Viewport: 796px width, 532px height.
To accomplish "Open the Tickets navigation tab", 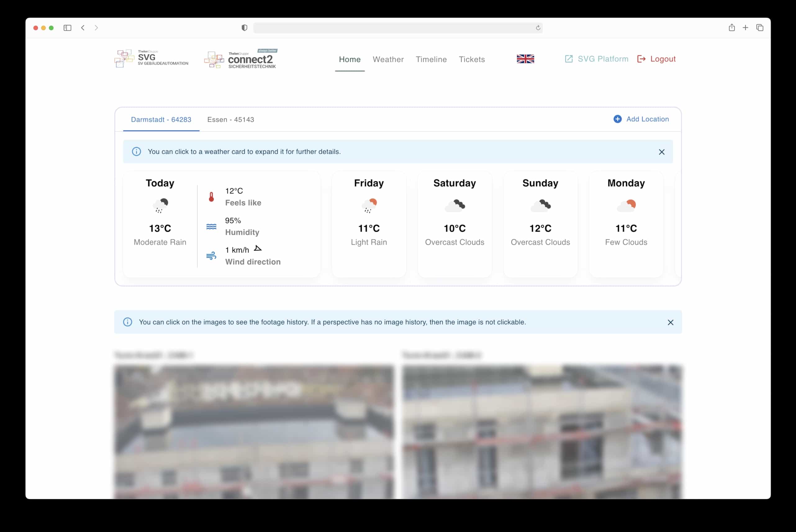I will tap(472, 59).
